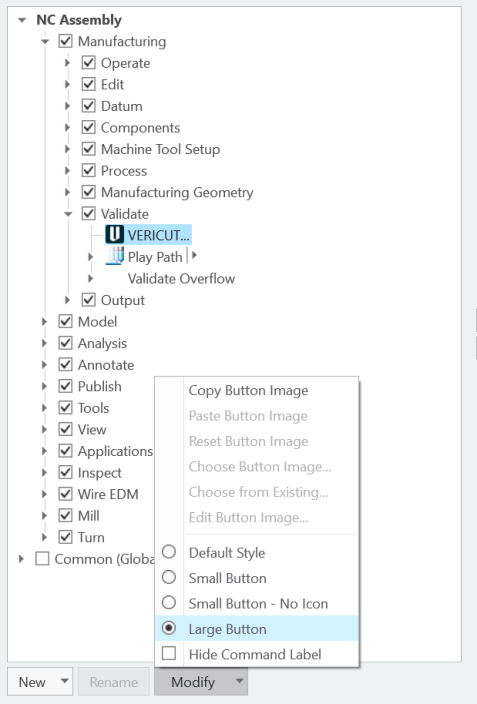Click Copy Button Image menu entry
This screenshot has height=704, width=477.
click(248, 390)
